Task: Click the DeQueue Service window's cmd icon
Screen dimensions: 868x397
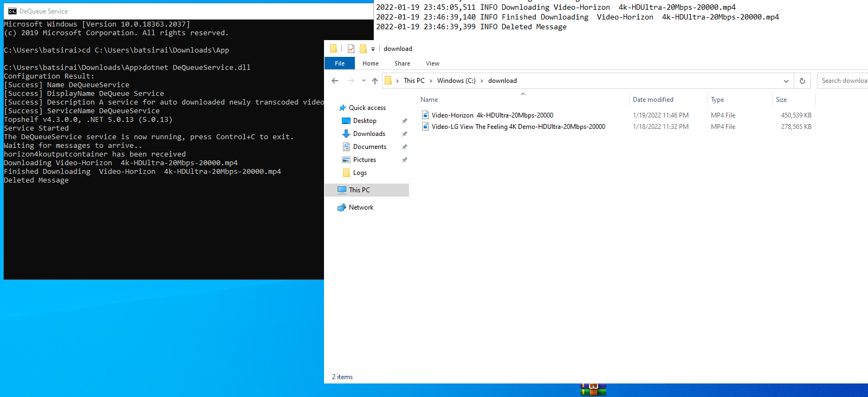Action: (12, 11)
